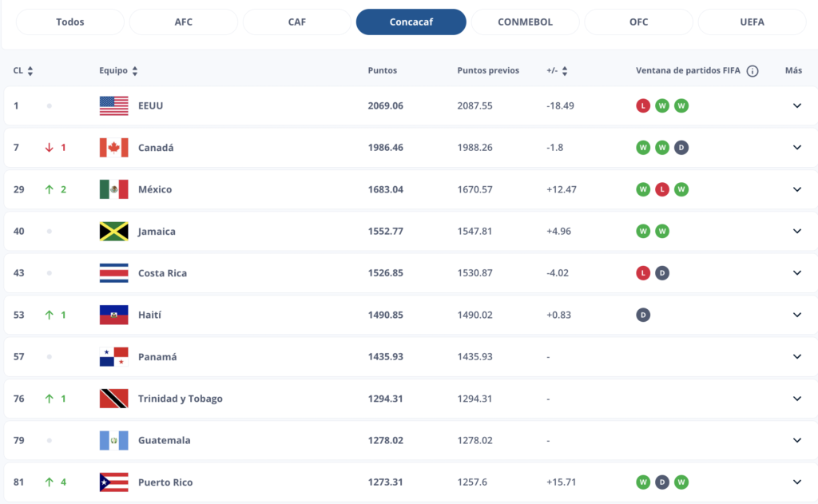
Task: Click the Canada flag icon
Action: click(113, 148)
